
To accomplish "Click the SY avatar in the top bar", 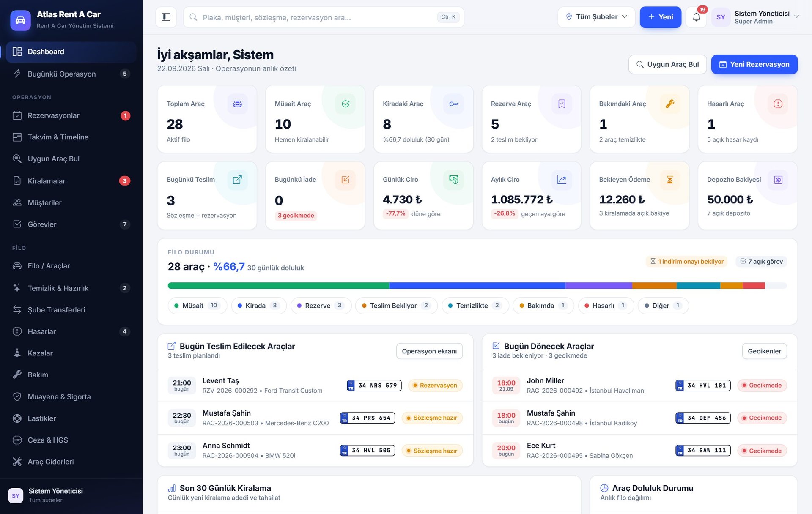I will pos(721,17).
